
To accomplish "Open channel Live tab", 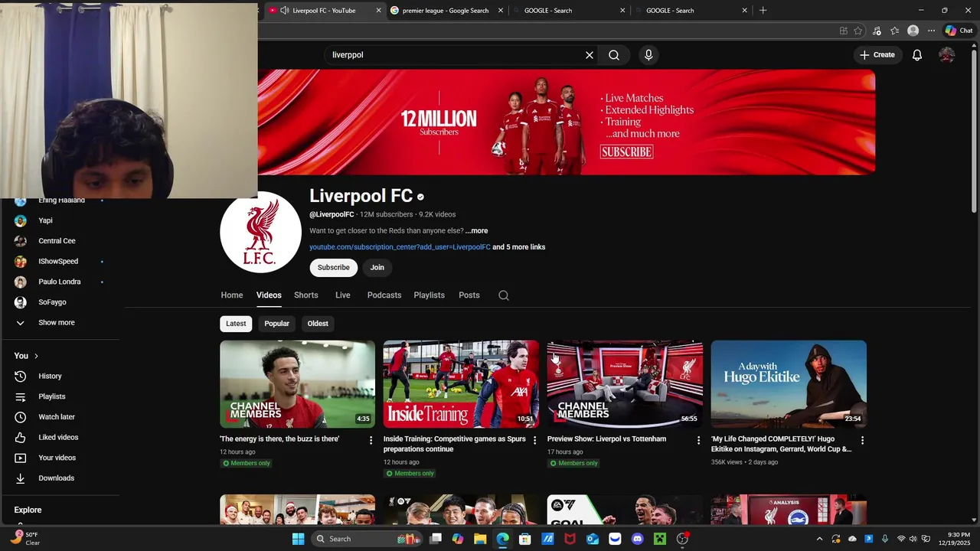I will pos(343,295).
